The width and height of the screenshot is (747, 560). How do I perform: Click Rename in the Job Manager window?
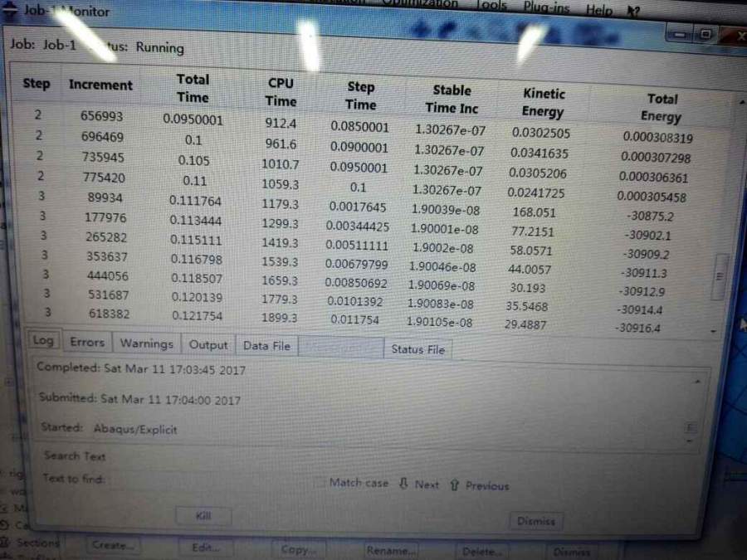(391, 551)
